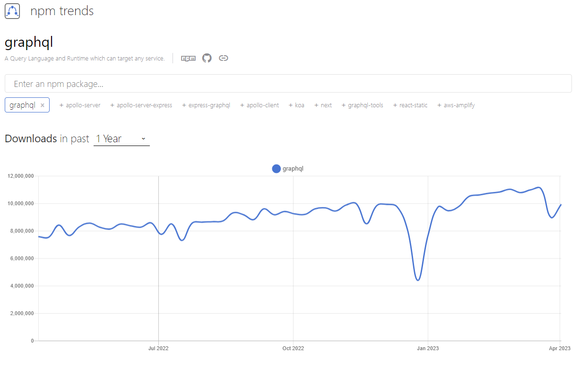This screenshot has width=588, height=370.
Task: Click the Jan 2023 axis label
Action: [428, 348]
